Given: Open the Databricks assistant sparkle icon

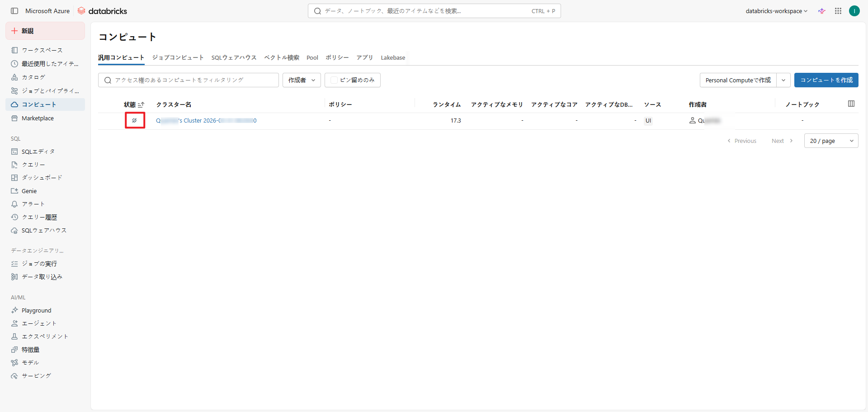Looking at the screenshot, I should pyautogui.click(x=821, y=11).
